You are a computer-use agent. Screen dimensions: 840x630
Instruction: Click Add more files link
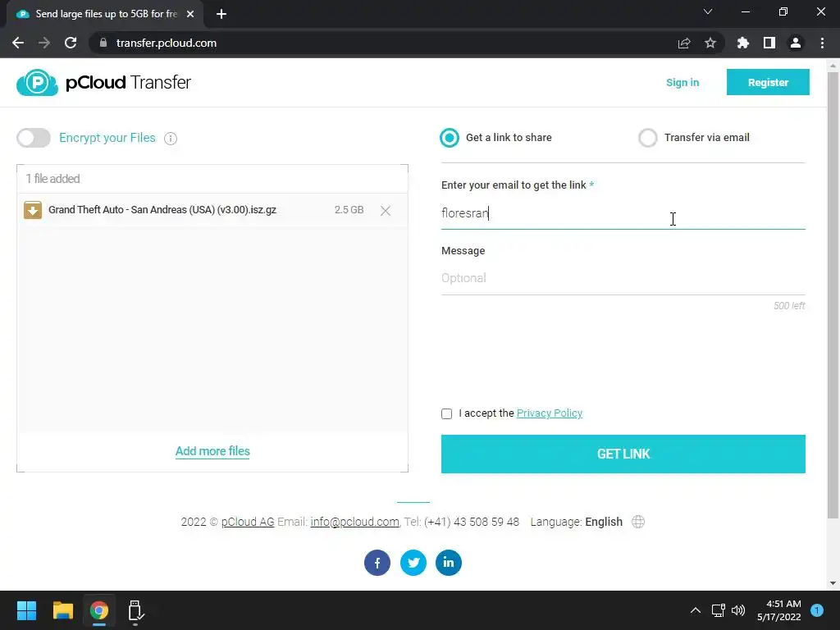click(x=212, y=451)
